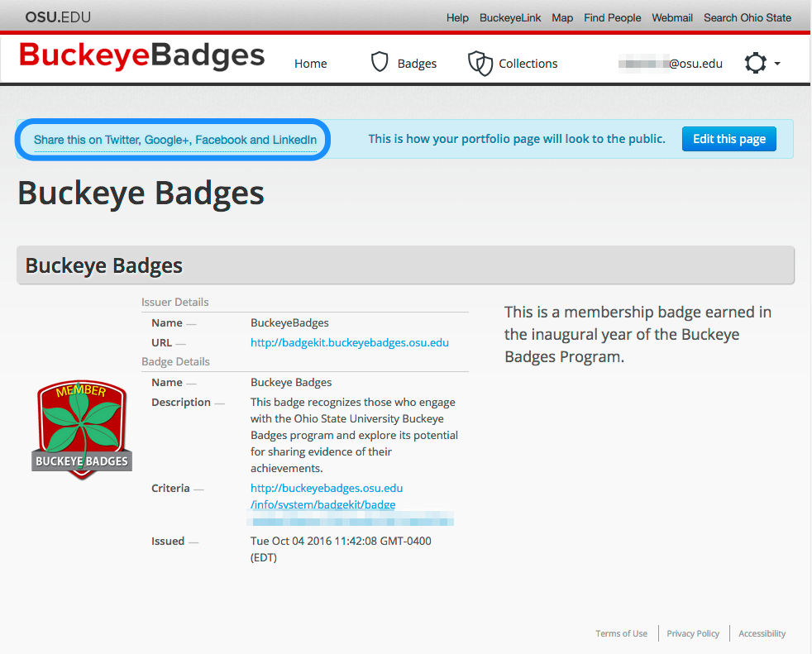The width and height of the screenshot is (812, 654).
Task: Open Terms of Use in footer
Action: point(622,633)
